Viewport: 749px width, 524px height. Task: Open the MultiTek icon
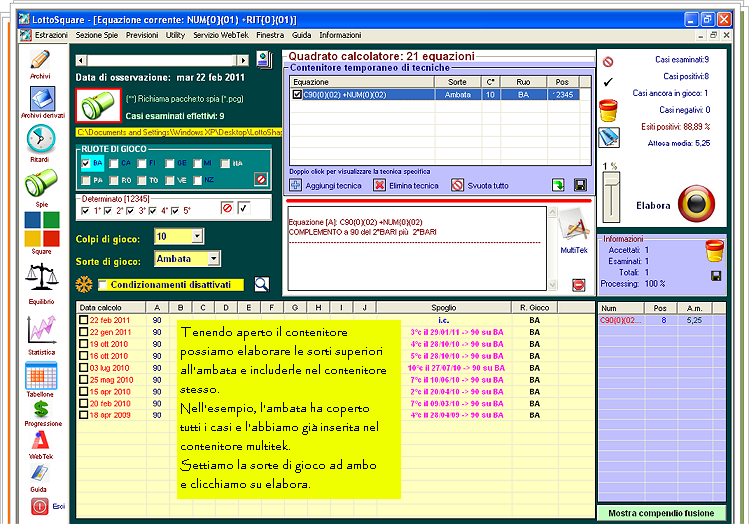(573, 227)
